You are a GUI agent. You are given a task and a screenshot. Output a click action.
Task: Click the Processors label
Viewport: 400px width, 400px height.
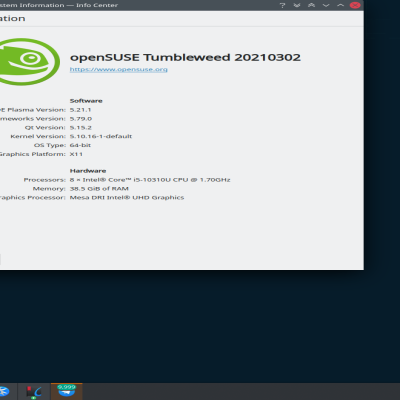click(x=45, y=180)
